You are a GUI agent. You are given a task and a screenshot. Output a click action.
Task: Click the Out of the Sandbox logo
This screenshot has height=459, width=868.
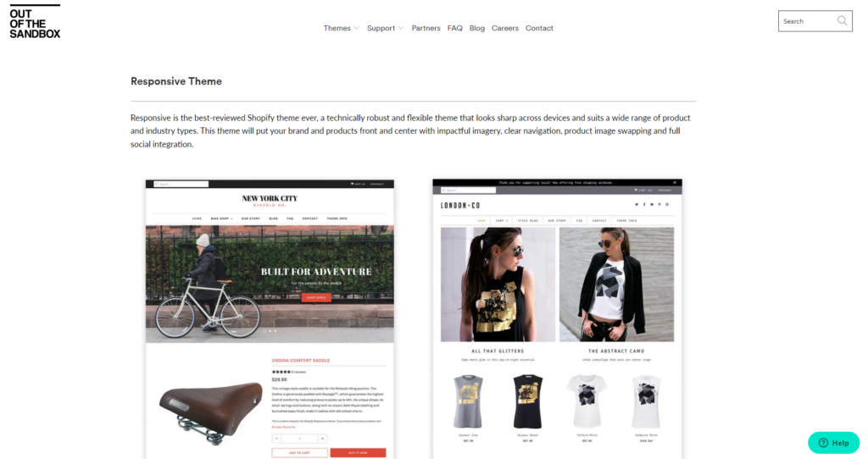[x=35, y=21]
